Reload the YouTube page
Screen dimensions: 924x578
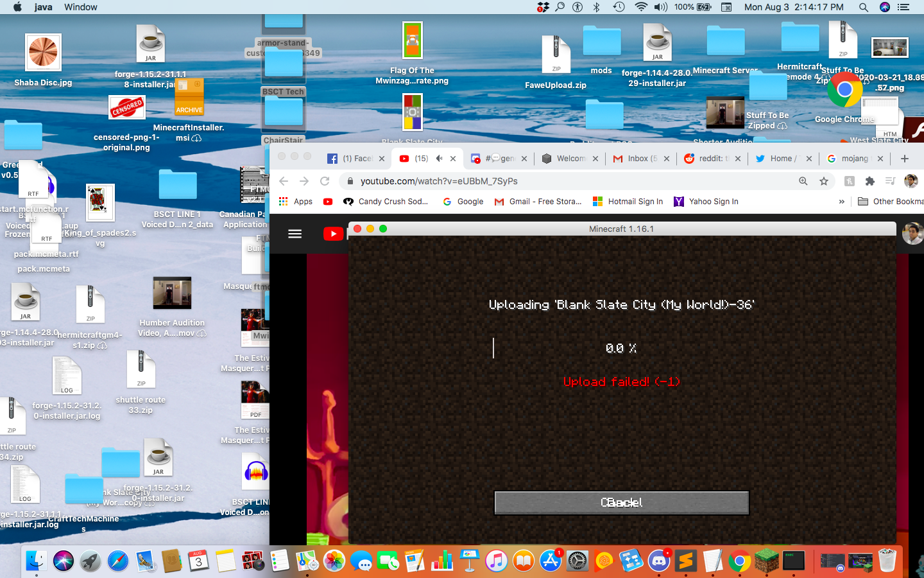(325, 181)
